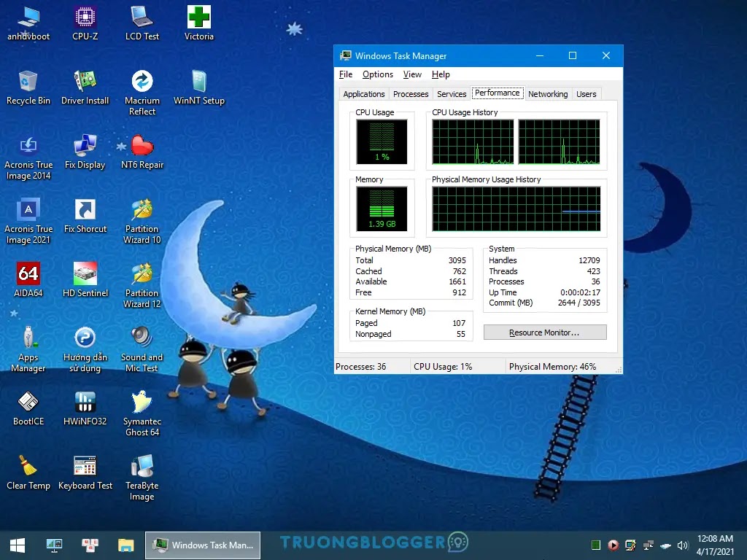
Task: Open the Symantec Ghost 64 icon
Action: [142, 414]
